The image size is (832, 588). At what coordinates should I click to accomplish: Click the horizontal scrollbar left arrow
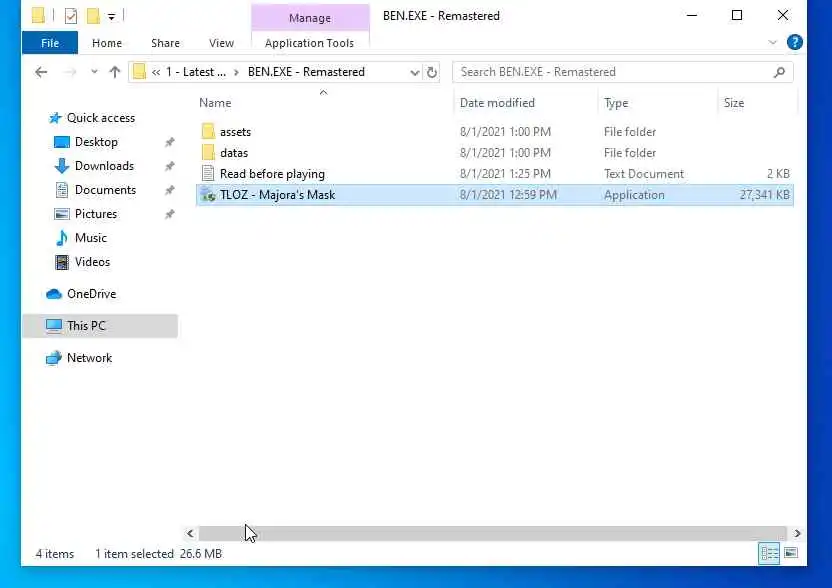pos(190,533)
